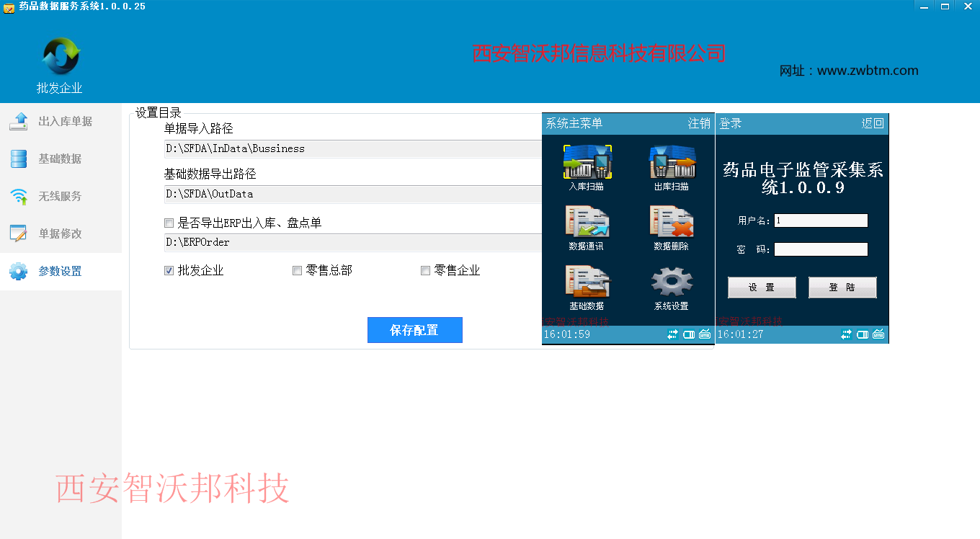This screenshot has height=539, width=980.
Task: Open 基础数据 icon in handheld menu
Action: click(x=587, y=282)
